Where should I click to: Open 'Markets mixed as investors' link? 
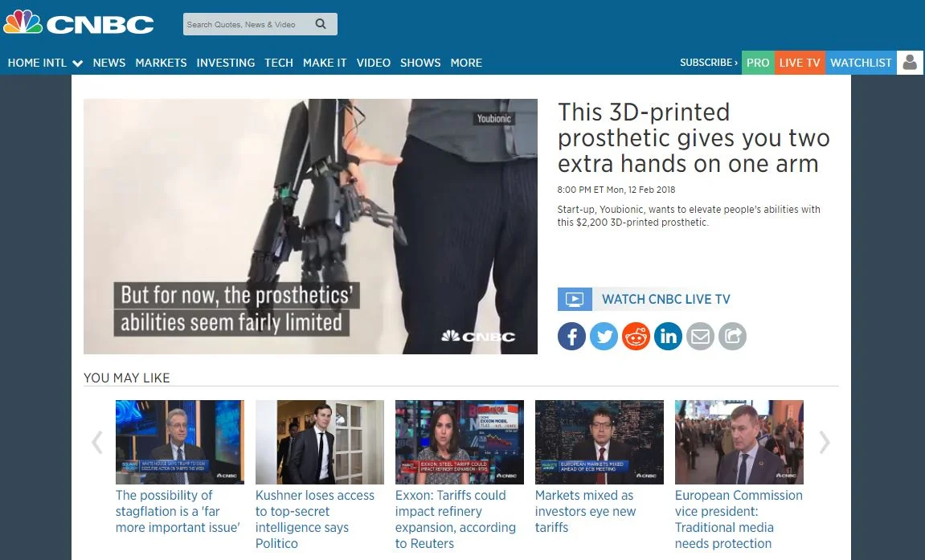click(585, 511)
